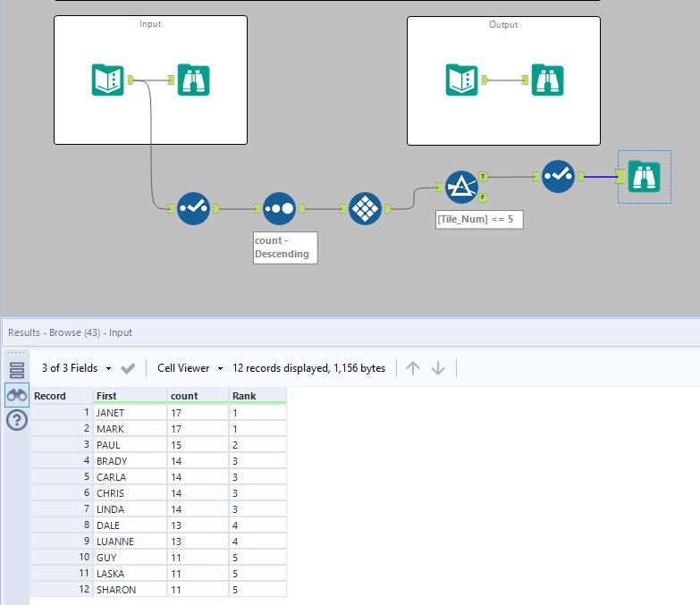Select the SHARON cell in row 12

click(x=130, y=590)
